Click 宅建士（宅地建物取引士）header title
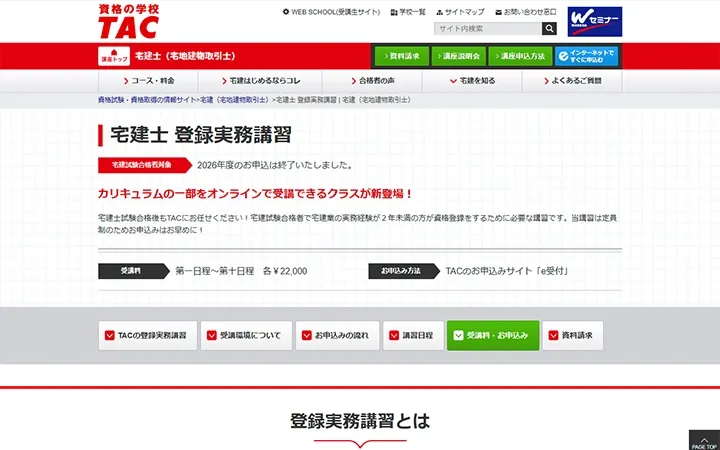Viewport: 720px width, 450px height. point(185,56)
